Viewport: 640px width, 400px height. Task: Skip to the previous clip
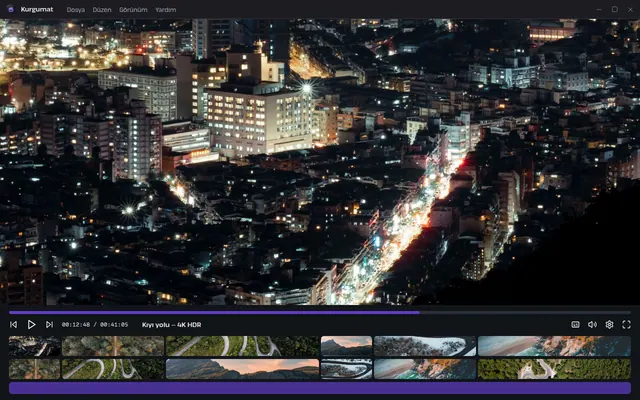pos(13,324)
